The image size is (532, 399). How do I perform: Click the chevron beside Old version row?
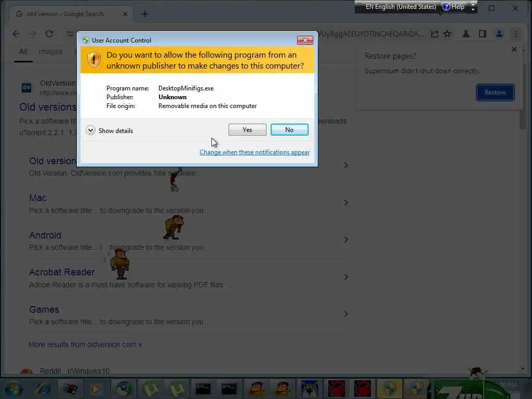[346, 166]
